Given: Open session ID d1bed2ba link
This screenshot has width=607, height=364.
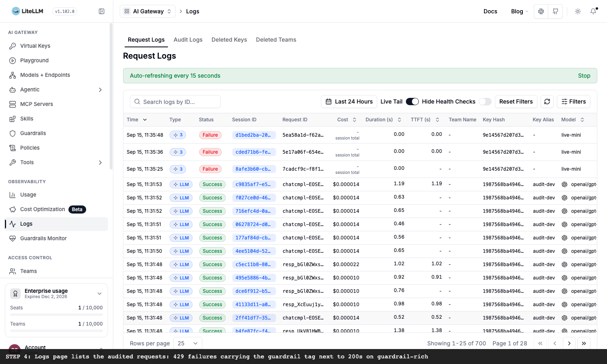Looking at the screenshot, I should (x=254, y=135).
